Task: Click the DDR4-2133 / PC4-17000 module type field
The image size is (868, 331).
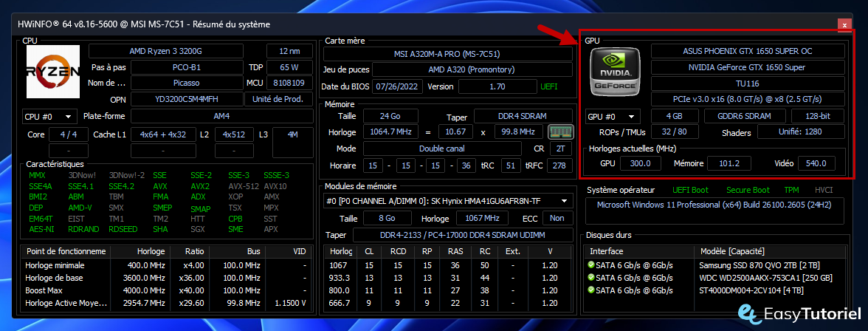Action: (x=462, y=235)
